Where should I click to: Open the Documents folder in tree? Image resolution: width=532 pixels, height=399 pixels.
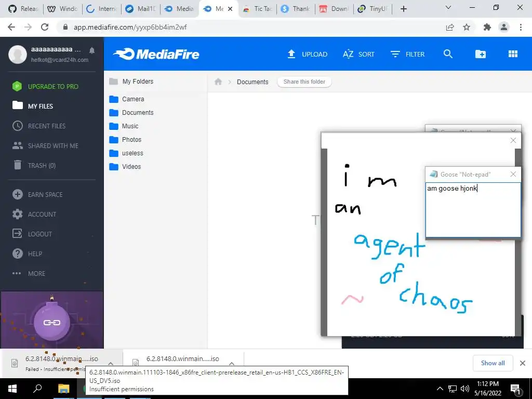131,113
